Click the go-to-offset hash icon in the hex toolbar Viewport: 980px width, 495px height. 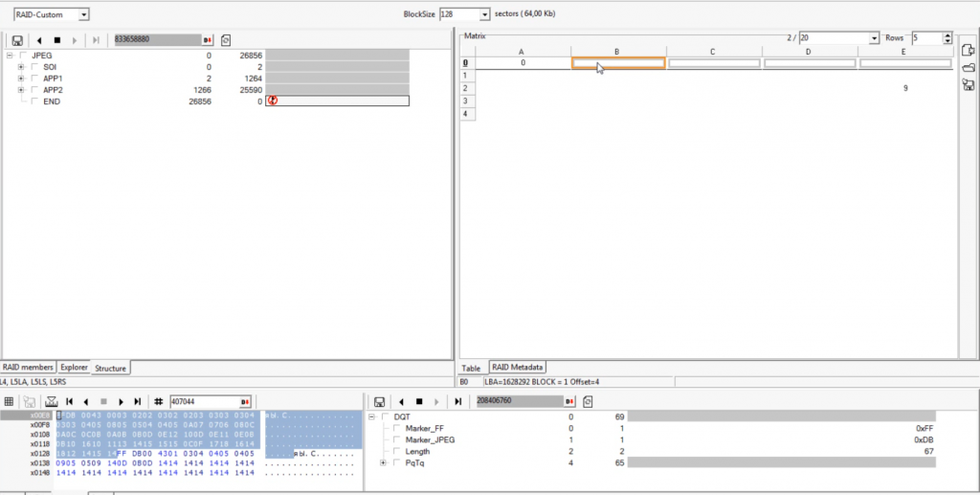click(159, 401)
